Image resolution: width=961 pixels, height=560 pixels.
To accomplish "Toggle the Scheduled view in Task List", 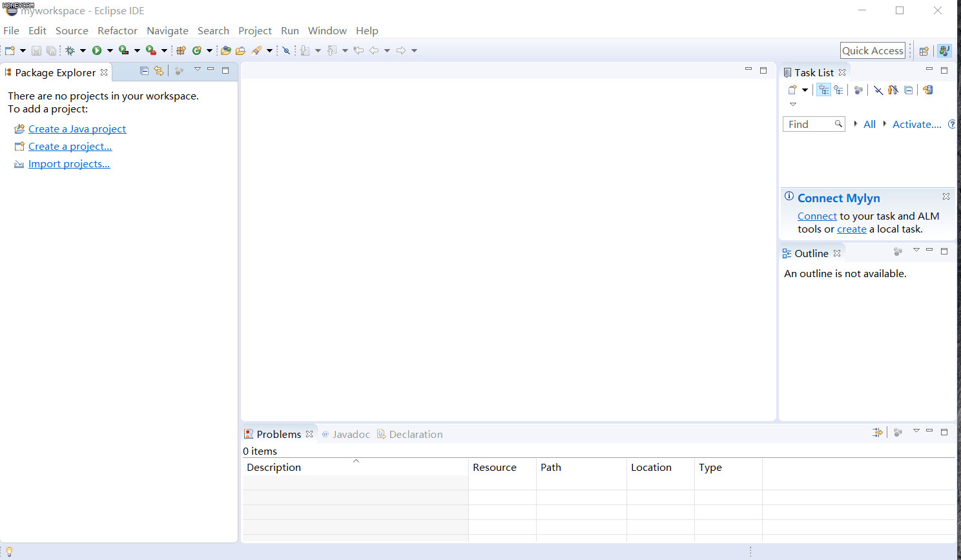I will 838,90.
